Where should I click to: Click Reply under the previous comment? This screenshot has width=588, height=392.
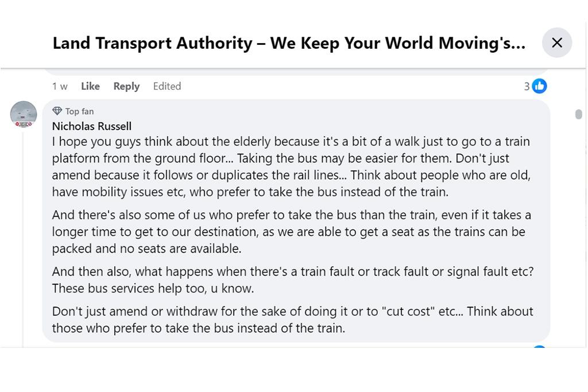click(126, 86)
